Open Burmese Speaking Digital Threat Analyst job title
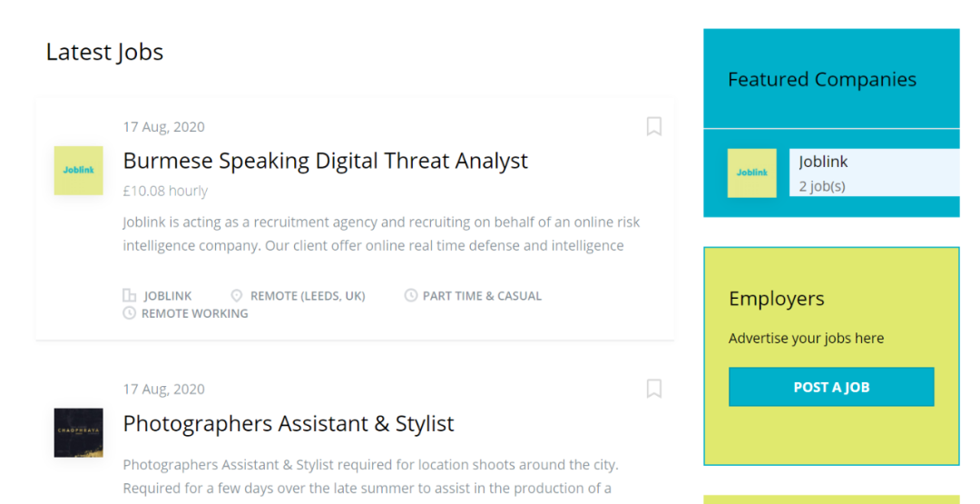This screenshot has width=980, height=504. point(325,161)
